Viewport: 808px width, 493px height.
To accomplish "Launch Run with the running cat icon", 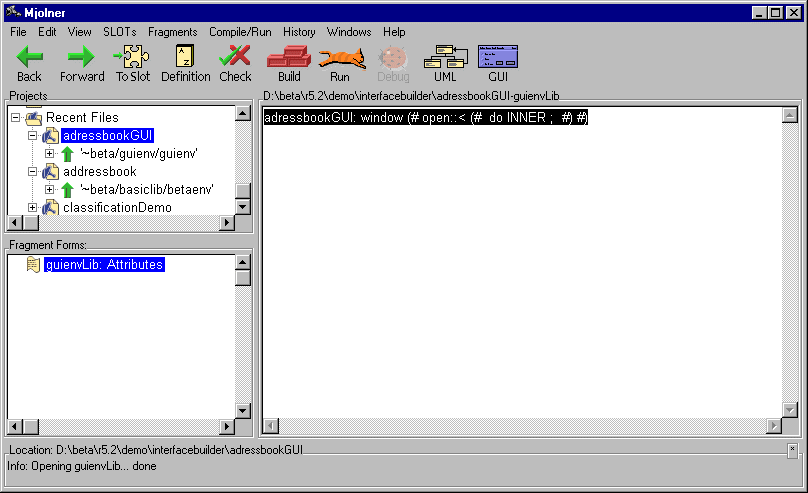I will (x=340, y=58).
